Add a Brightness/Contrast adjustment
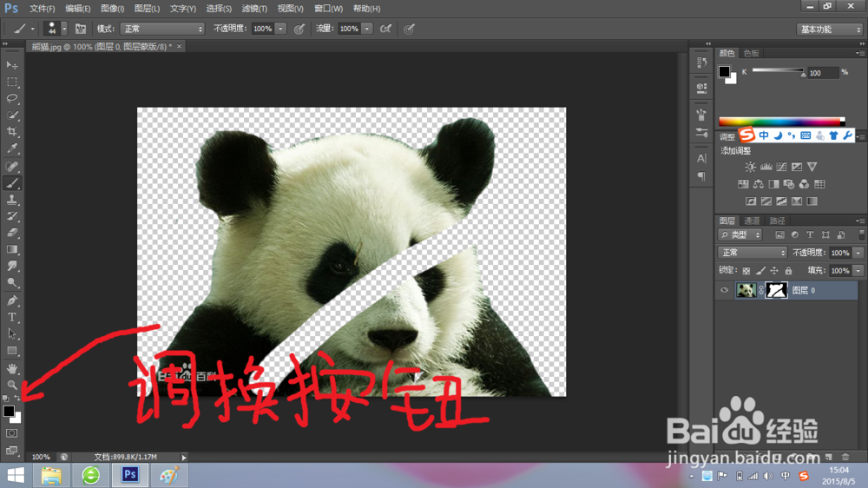Viewport: 868px width, 488px height. [x=750, y=167]
